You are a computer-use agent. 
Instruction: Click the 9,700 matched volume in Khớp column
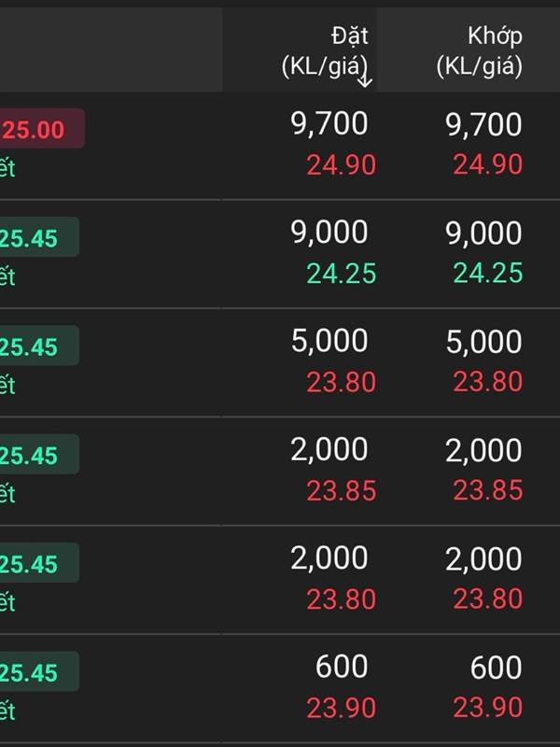pyautogui.click(x=483, y=124)
